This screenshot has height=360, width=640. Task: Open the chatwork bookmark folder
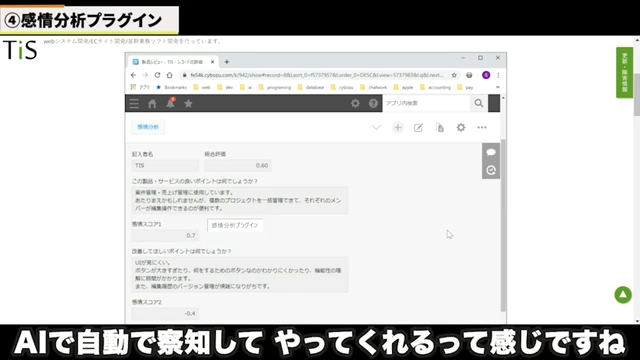373,87
